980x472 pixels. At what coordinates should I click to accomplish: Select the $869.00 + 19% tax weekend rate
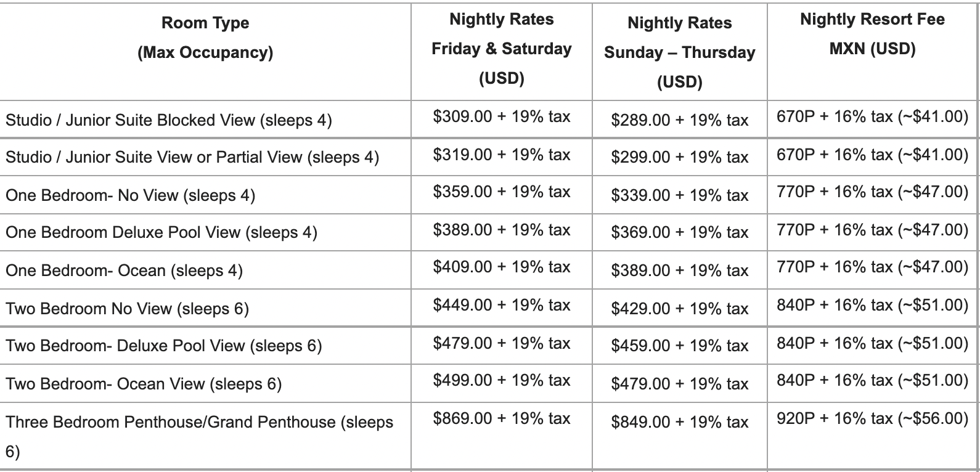(502, 418)
